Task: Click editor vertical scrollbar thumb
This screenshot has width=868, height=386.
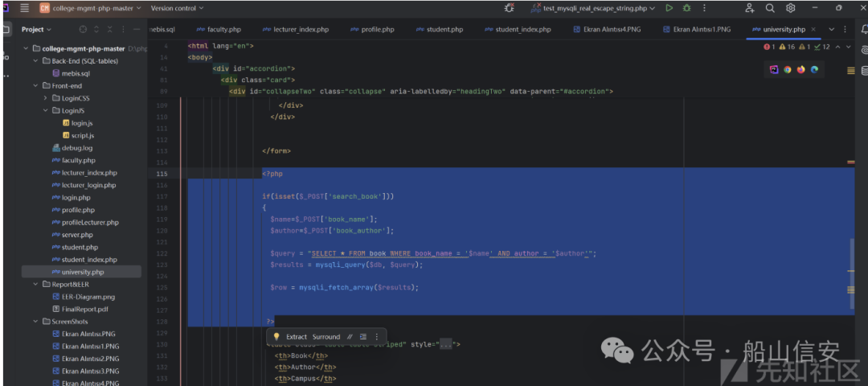Action: pos(851,273)
